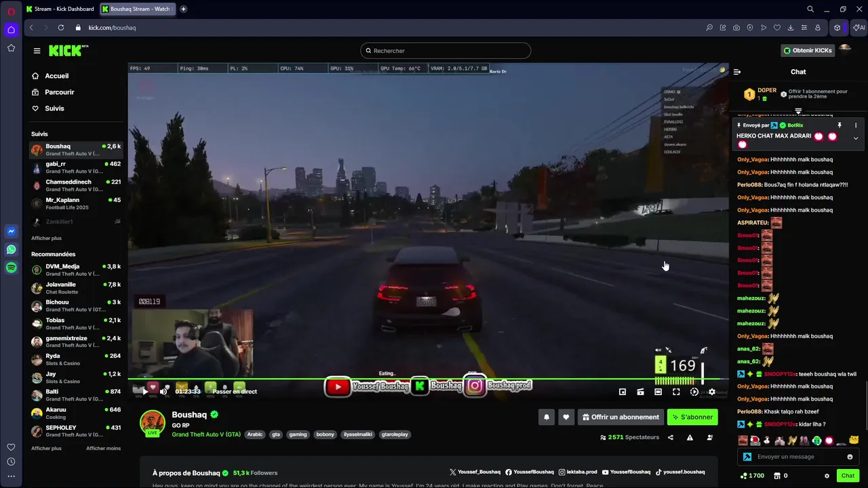Expand recommended list with Afficher plus
This screenshot has width=868, height=488.
point(46,448)
